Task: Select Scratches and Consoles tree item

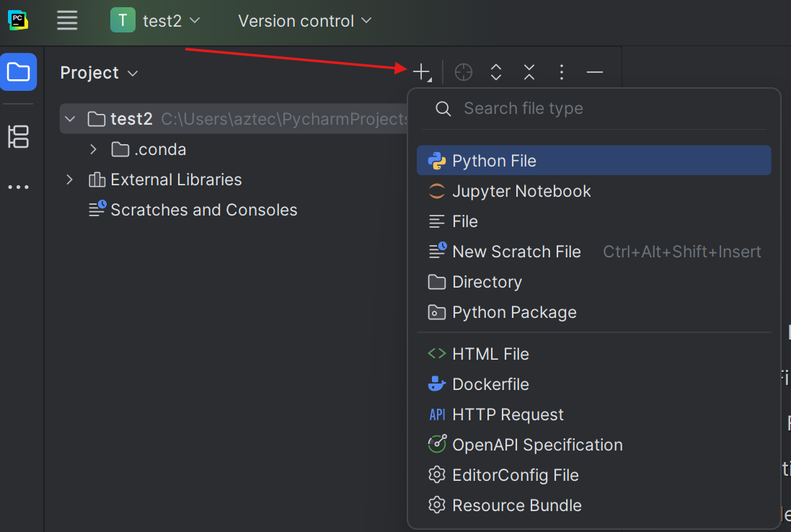Action: (x=203, y=210)
